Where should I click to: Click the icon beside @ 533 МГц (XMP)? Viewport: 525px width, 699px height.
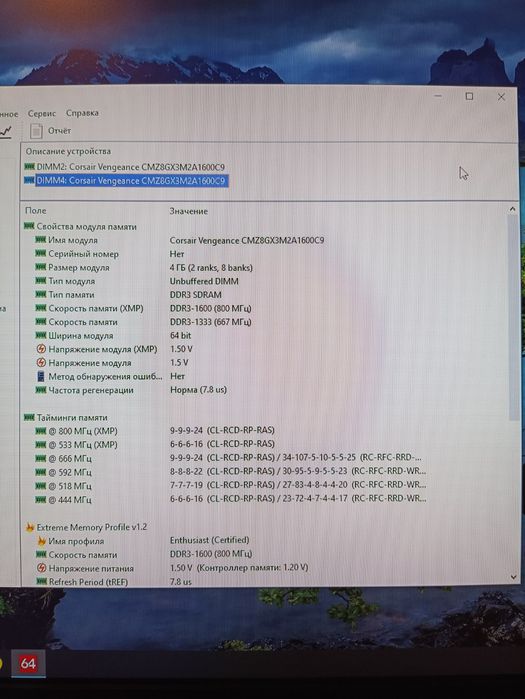[x=41, y=444]
